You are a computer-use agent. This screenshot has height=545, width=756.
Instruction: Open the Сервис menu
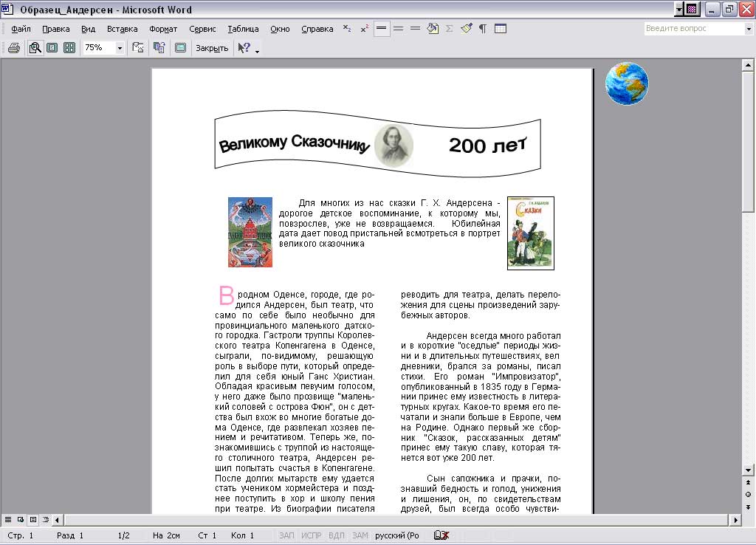tap(202, 29)
